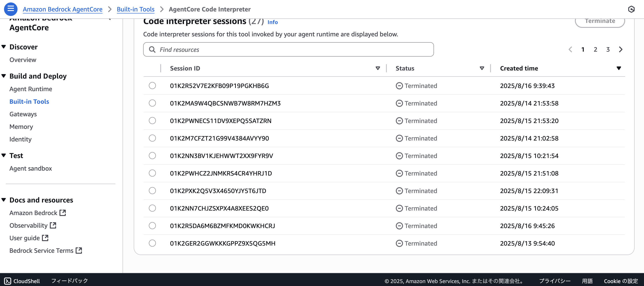The width and height of the screenshot is (644, 286).
Task: Select session 01K2GER2GGWKKKGPPZ9X5QG5MH radio button
Action: [x=152, y=243]
